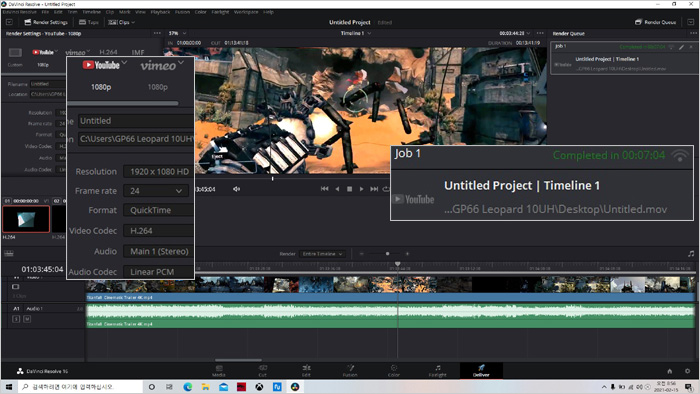Image resolution: width=700 pixels, height=394 pixels.
Task: Expand the YouTube preset chevron in Render Settings
Action: 57,51
